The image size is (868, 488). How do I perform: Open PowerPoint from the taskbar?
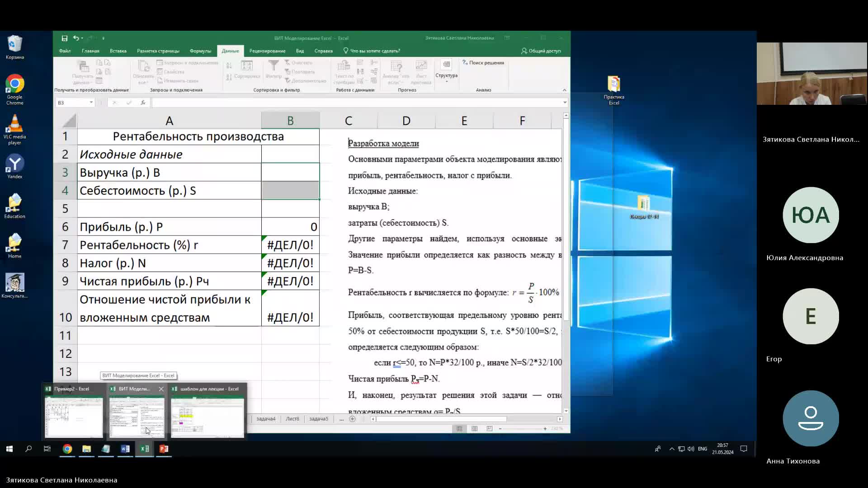(164, 449)
